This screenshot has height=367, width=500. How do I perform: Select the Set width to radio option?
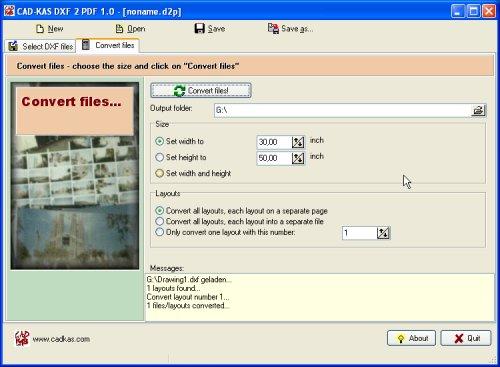tap(160, 141)
